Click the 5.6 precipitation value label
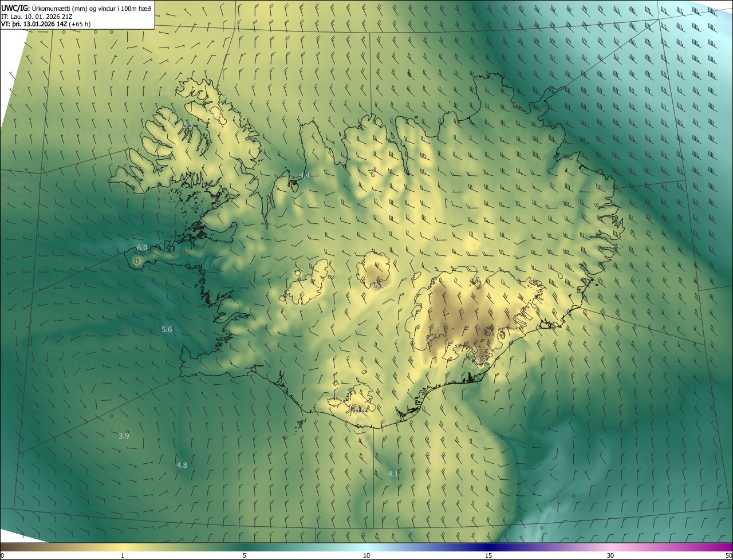Viewport: 733px width, 560px height. coord(167,329)
